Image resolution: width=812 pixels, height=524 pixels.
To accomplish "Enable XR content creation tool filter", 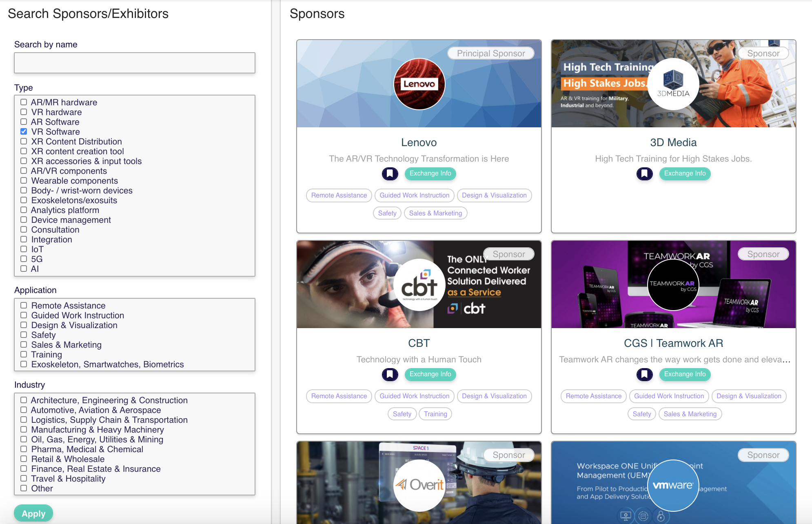I will (24, 151).
